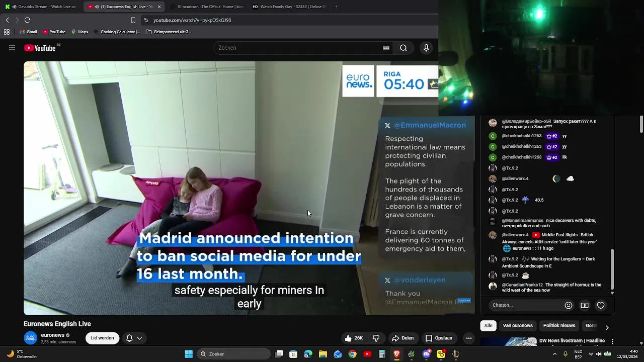
Task: Go to the YouTube home logo
Action: point(40,48)
